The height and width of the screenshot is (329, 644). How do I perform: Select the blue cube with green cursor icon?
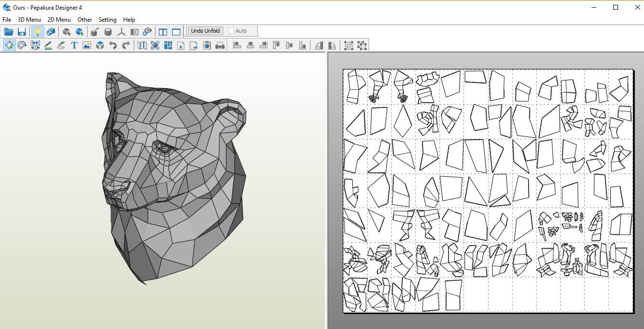[x=80, y=32]
